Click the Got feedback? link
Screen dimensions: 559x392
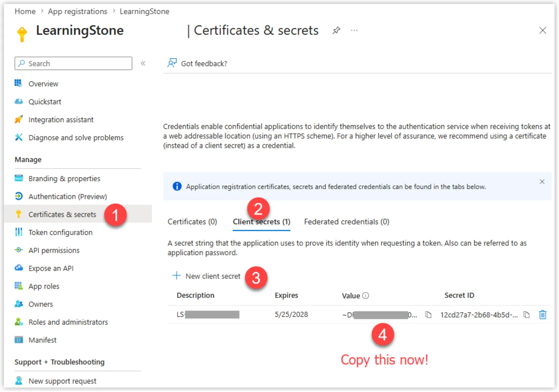[x=204, y=64]
